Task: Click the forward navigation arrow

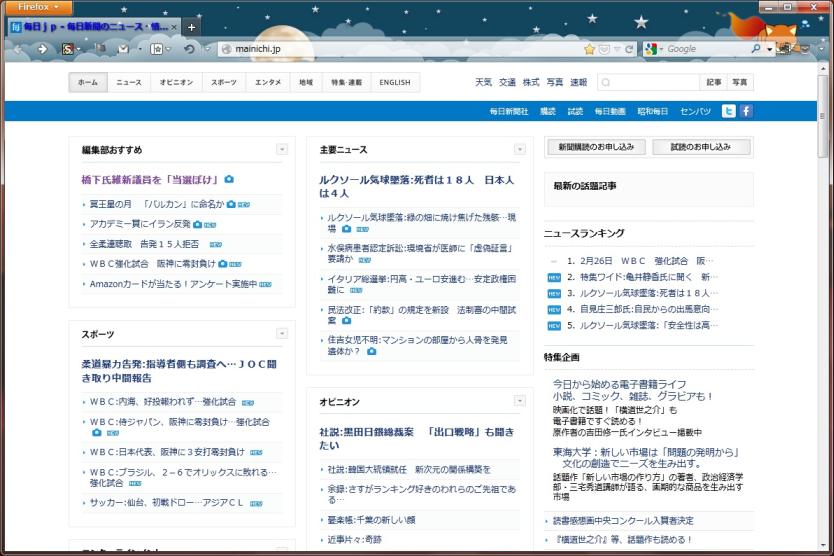Action: [42, 49]
